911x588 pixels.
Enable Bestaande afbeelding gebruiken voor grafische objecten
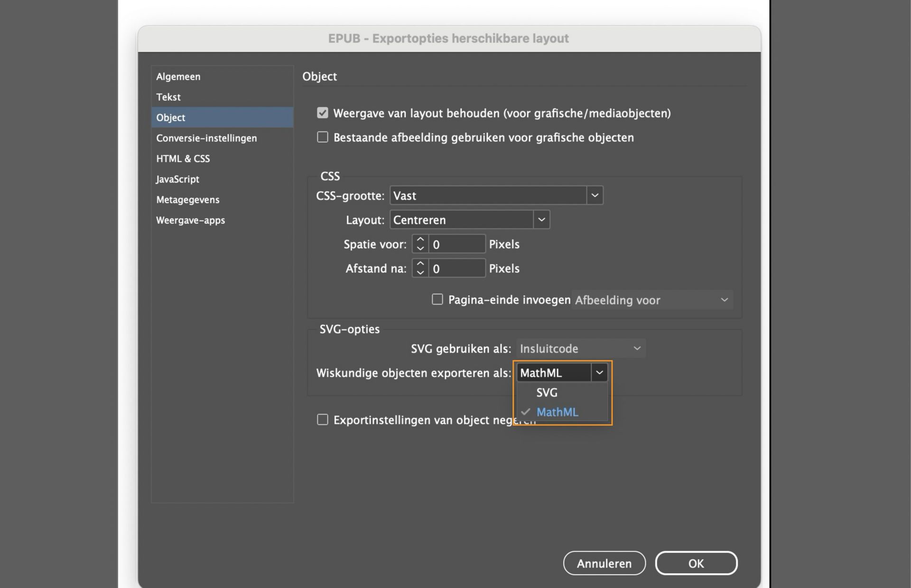pos(322,137)
